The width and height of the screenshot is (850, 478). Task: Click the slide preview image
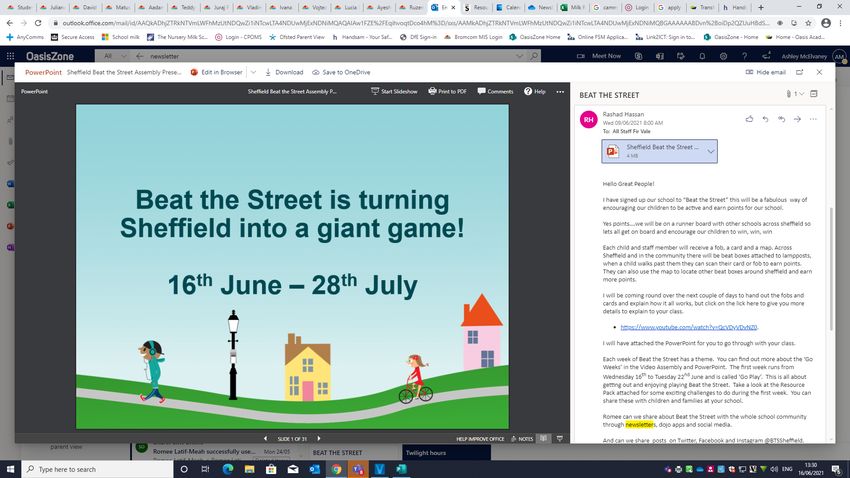292,267
